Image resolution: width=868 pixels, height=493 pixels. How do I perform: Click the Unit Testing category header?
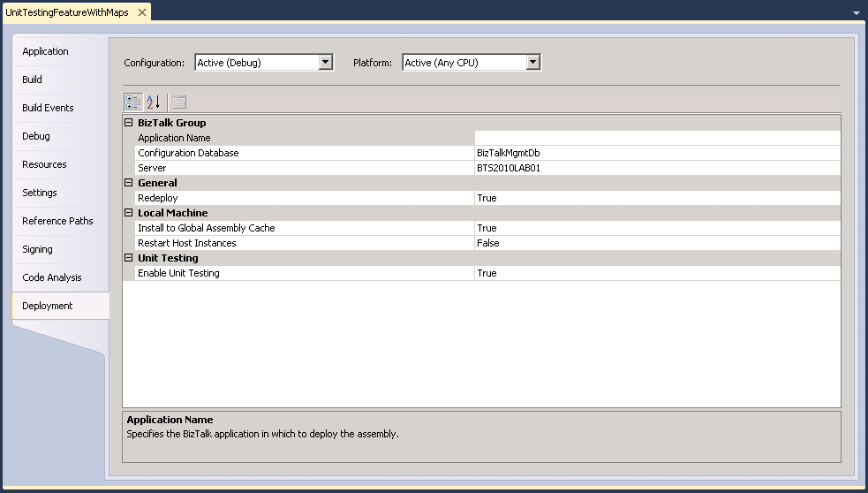coord(168,258)
